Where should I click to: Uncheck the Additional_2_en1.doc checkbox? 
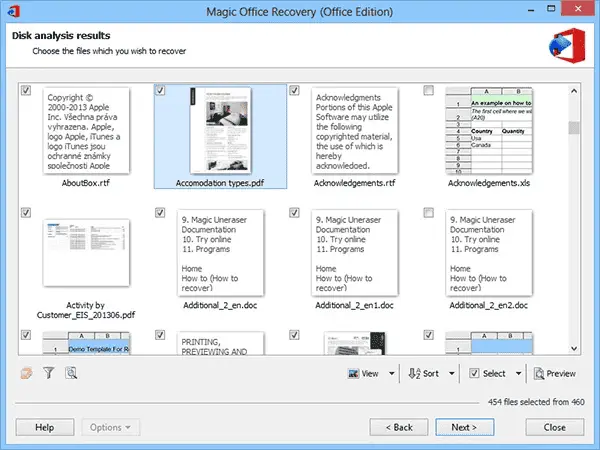tap(294, 212)
